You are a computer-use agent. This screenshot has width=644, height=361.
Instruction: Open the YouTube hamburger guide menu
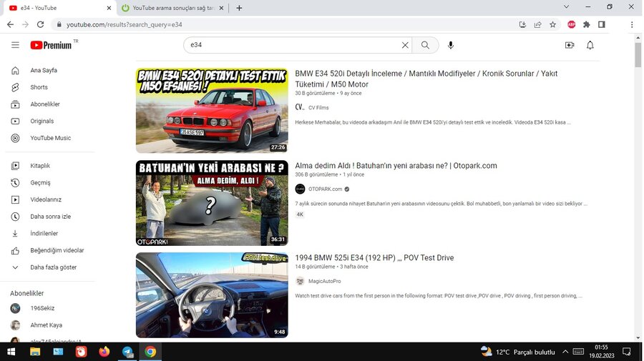pos(15,45)
